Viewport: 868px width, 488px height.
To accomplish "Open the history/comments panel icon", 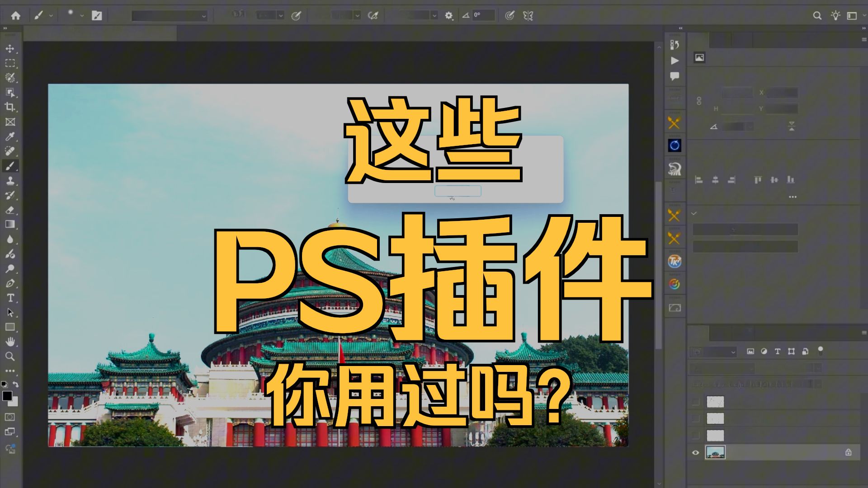I will tap(674, 76).
